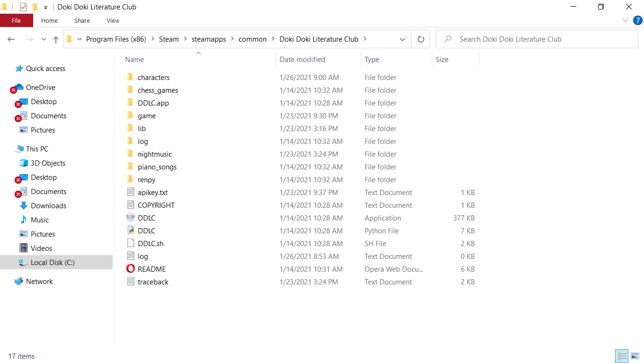Open previous locations dropdown in address bar
This screenshot has height=363, width=644.
[x=402, y=39]
